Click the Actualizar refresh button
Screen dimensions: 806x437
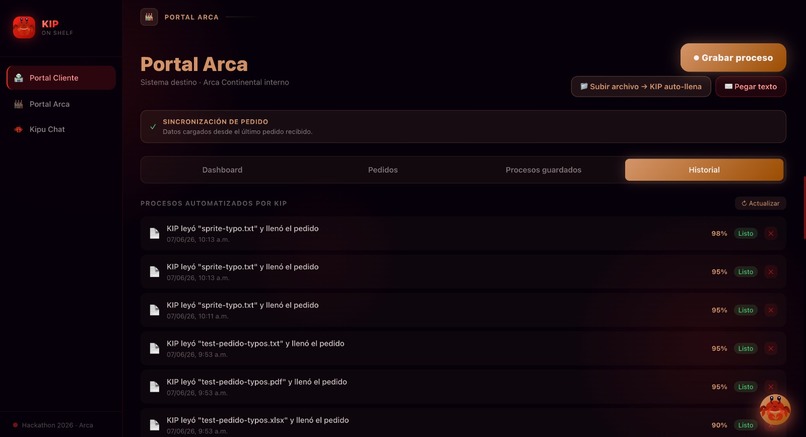(760, 203)
